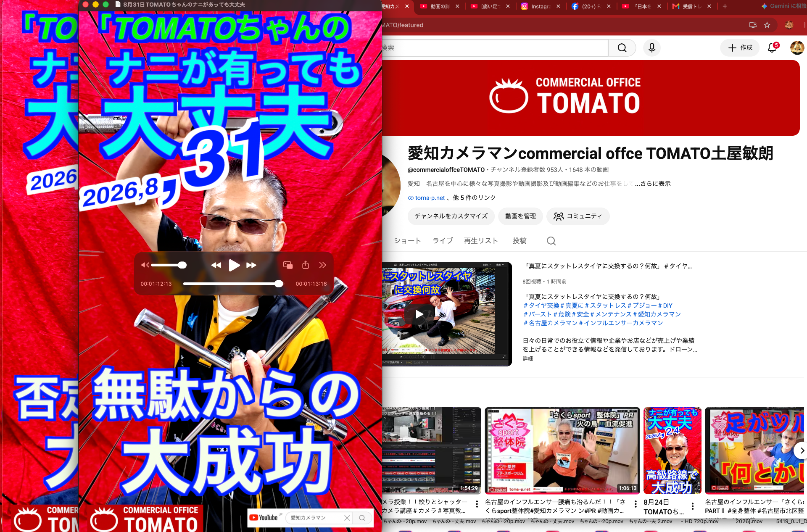Bookmark this page with the star icon
Viewport: 807px width, 532px height.
coord(767,25)
